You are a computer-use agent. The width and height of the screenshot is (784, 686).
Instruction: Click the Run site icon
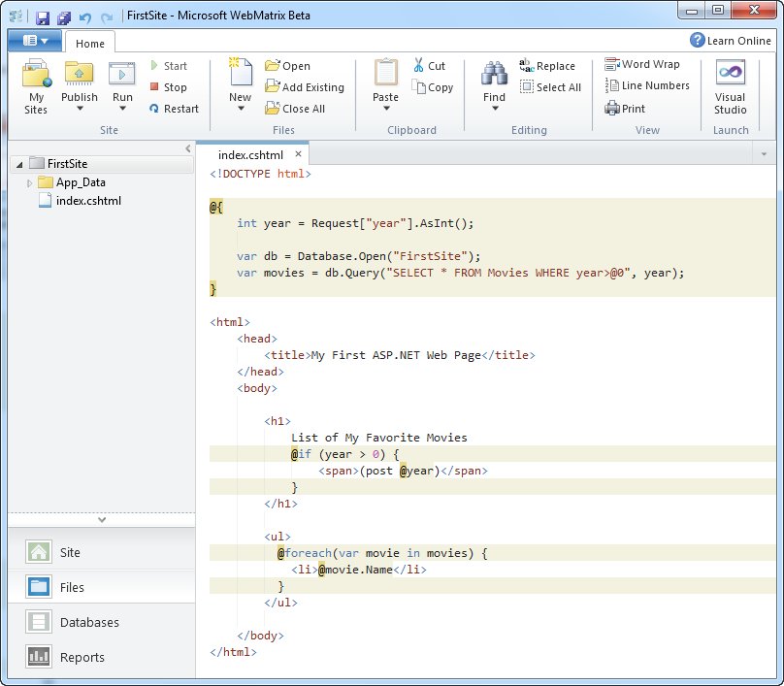[122, 75]
